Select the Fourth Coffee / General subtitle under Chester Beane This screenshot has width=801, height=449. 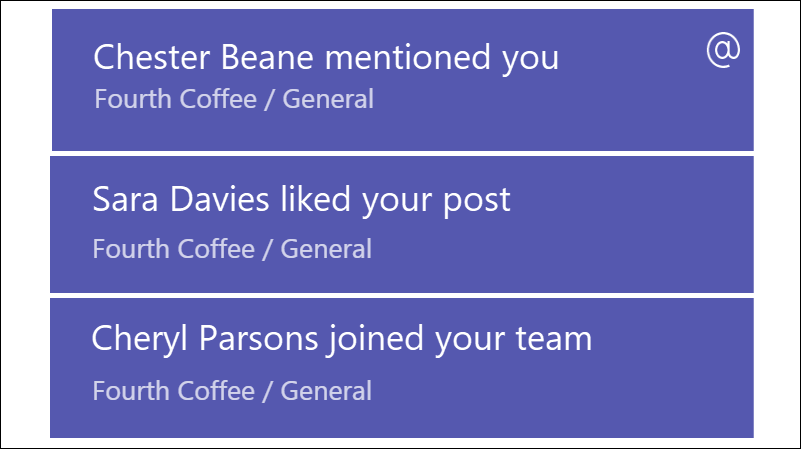[234, 99]
